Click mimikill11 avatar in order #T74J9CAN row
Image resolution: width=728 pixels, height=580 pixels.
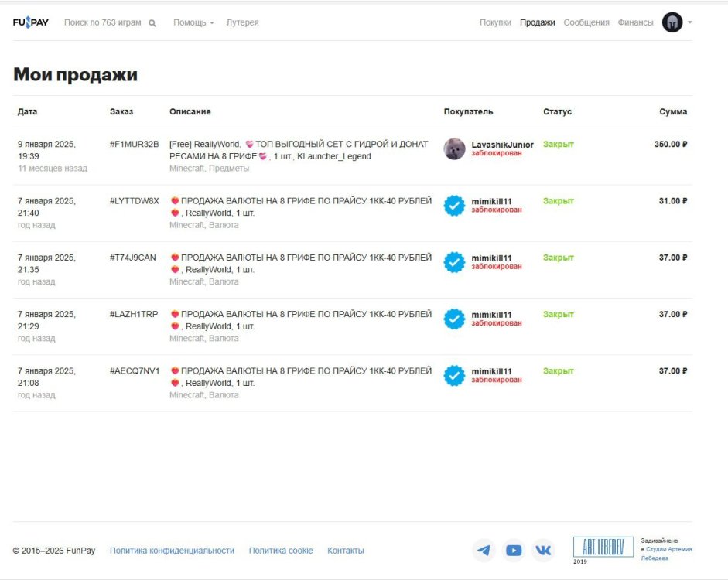tap(455, 262)
